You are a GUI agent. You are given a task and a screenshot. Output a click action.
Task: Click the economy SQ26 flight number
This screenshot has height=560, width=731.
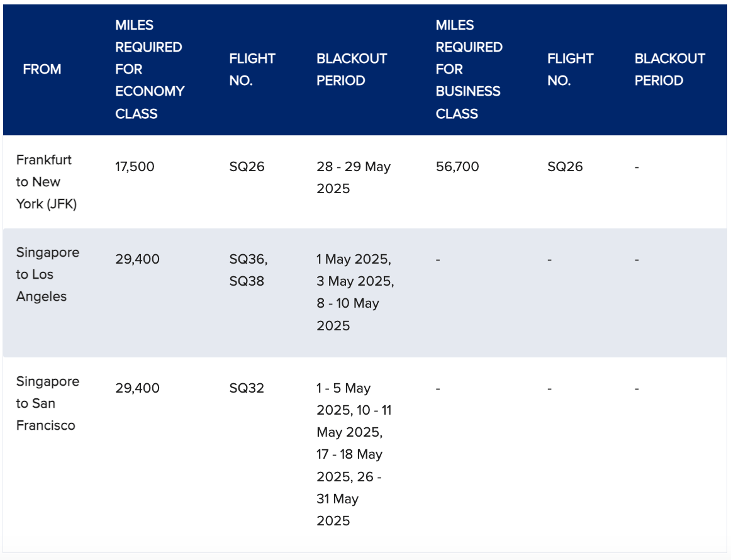[247, 167]
